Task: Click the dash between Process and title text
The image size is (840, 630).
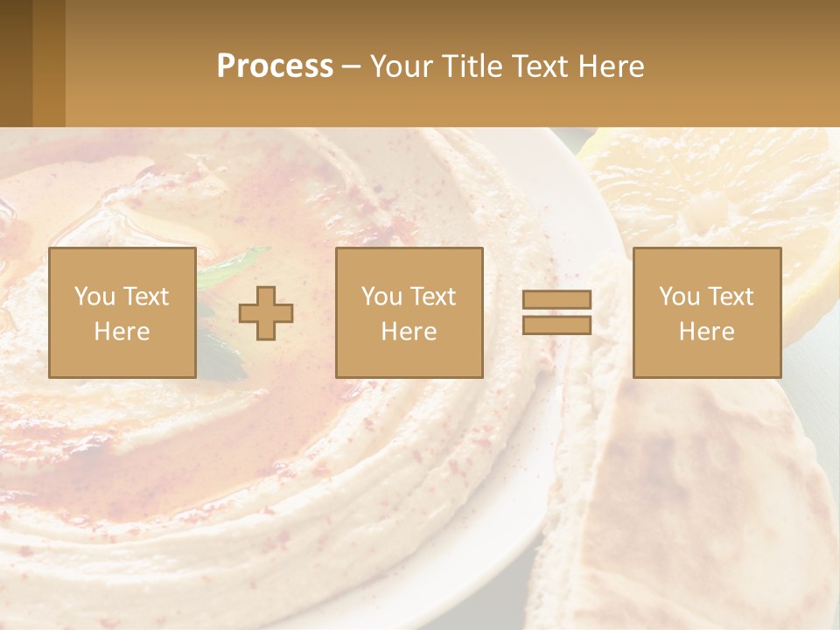Action: point(352,66)
